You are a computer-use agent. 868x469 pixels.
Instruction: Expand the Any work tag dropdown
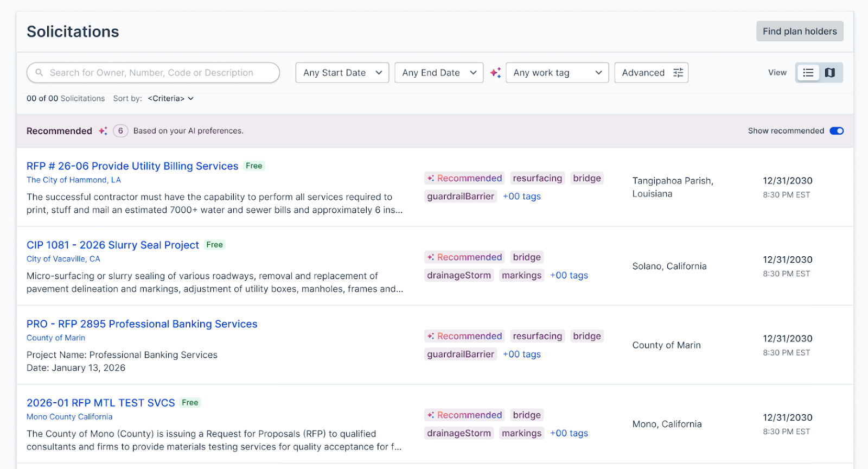pos(557,73)
